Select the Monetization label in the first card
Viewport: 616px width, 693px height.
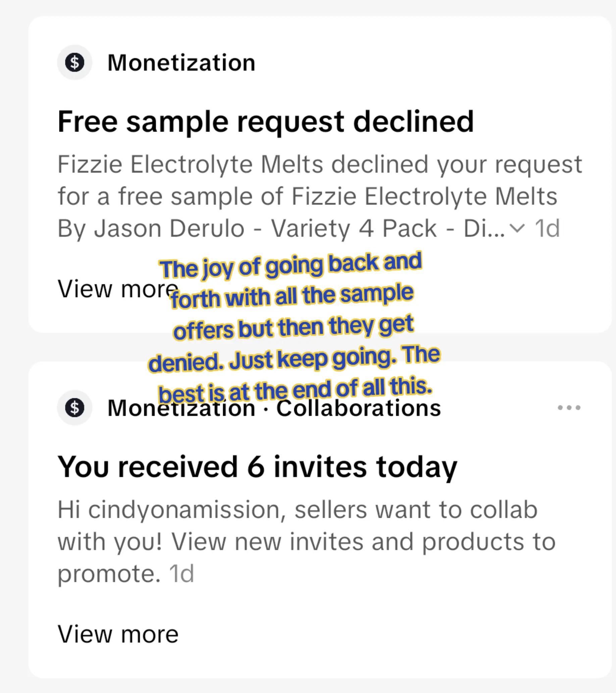[181, 63]
